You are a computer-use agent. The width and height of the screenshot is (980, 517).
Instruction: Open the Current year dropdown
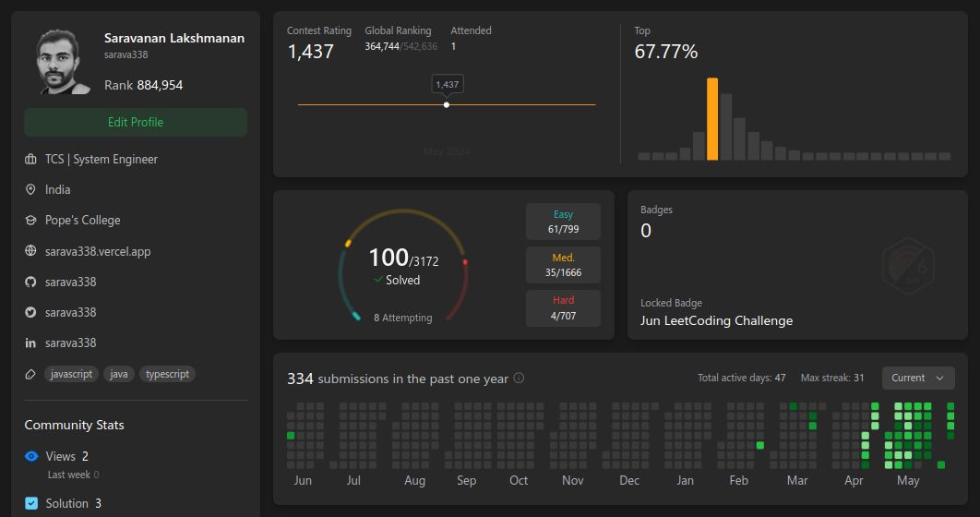(x=917, y=378)
